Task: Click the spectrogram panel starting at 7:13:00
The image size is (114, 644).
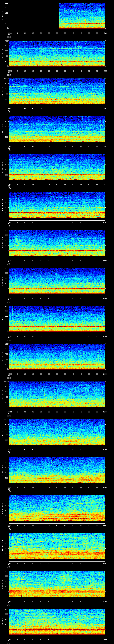Action: coord(57,357)
